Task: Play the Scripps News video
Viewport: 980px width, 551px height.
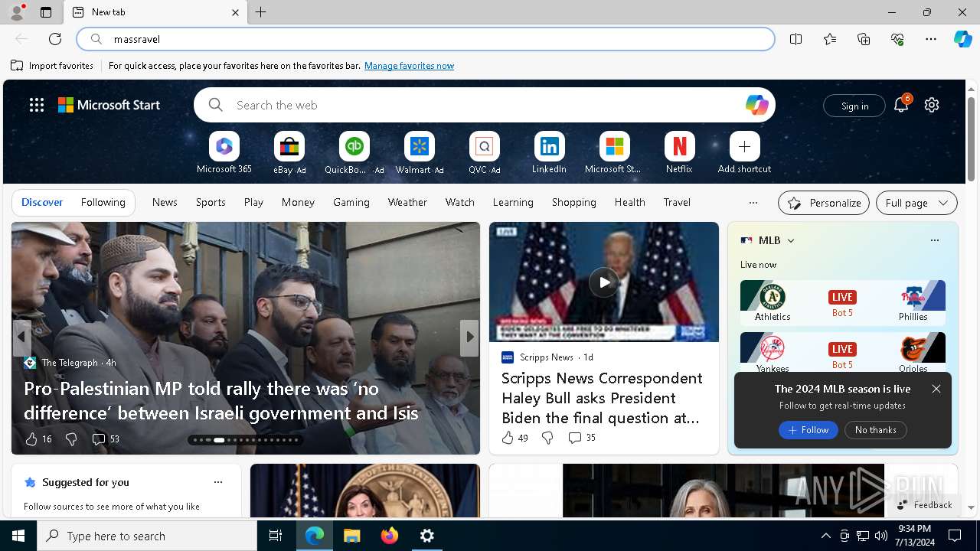Action: click(604, 282)
